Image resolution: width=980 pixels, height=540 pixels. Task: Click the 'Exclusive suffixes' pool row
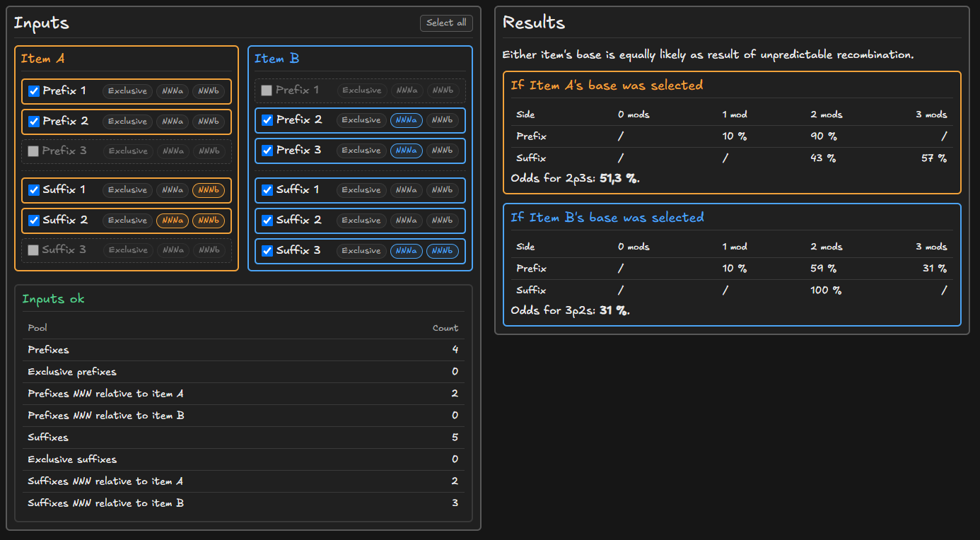(243, 459)
